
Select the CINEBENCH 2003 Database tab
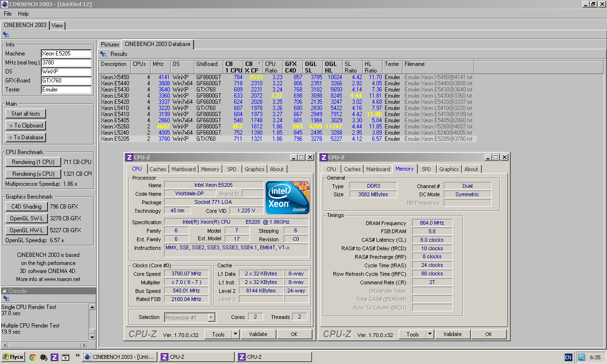click(157, 44)
